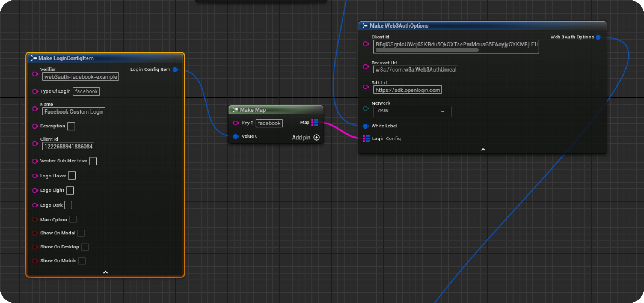
Task: Check the Logo Dark checkbox
Action: (x=68, y=205)
